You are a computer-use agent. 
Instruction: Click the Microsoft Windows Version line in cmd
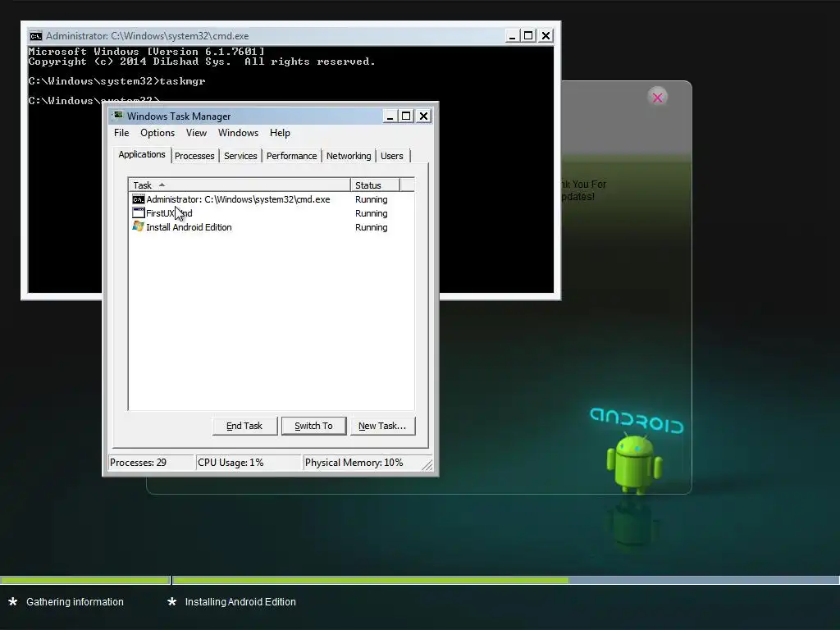pyautogui.click(x=146, y=52)
